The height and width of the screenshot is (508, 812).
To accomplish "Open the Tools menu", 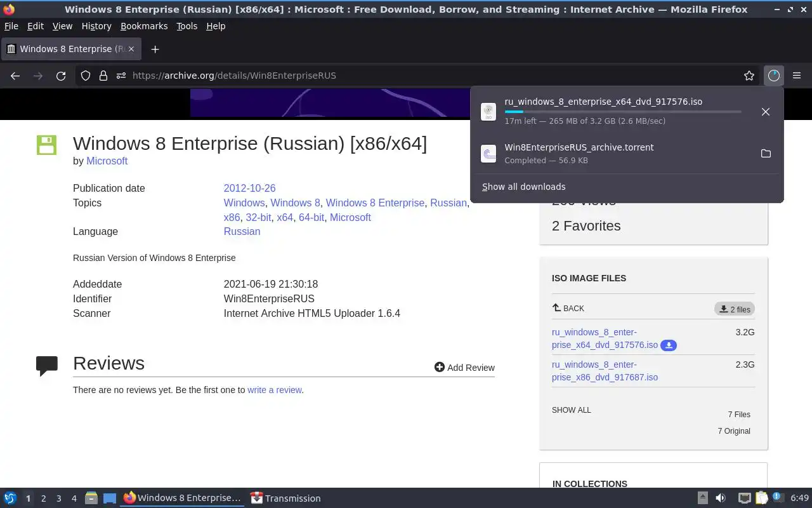I will [x=187, y=26].
